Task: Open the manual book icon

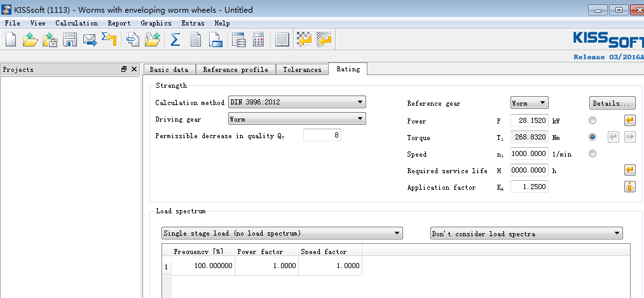Action: coord(282,40)
